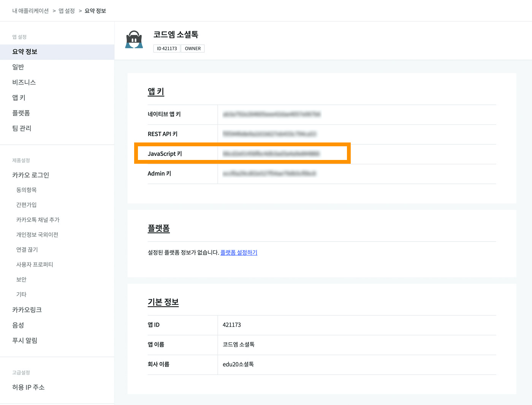This screenshot has width=532, height=405.
Task: Open 푸시 알림 menu item
Action: coord(25,340)
